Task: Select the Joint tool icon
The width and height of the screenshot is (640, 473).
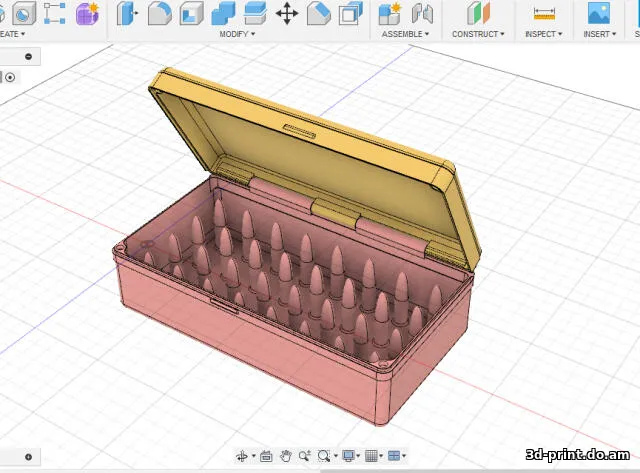Action: coord(422,13)
